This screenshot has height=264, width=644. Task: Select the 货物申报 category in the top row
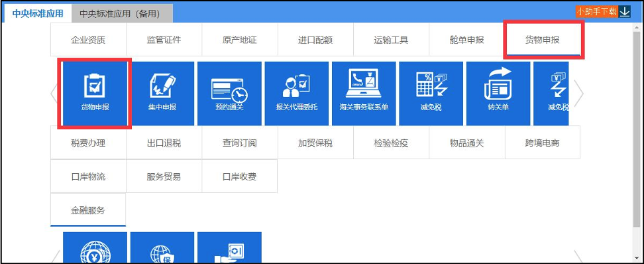pos(543,40)
